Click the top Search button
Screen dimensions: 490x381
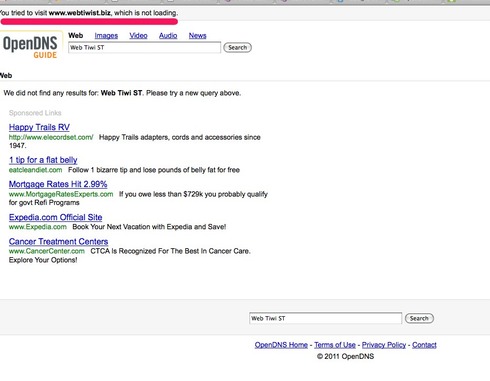coord(237,47)
